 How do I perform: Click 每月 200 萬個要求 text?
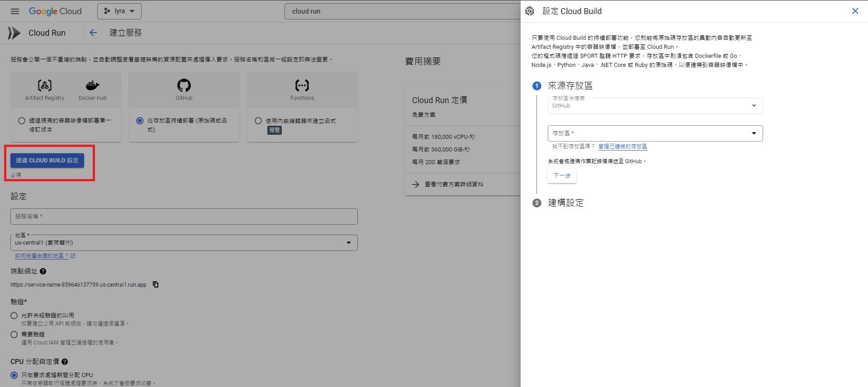pyautogui.click(x=436, y=162)
